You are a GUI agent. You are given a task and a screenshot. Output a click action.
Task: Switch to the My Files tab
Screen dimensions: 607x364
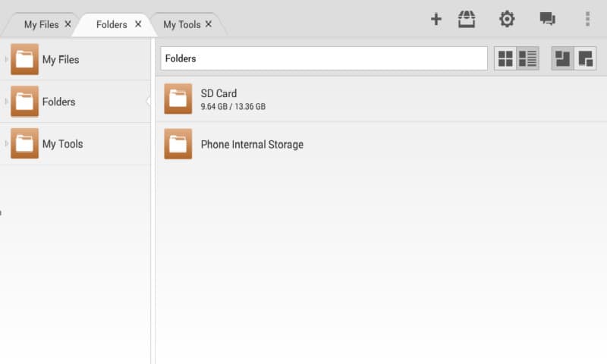42,24
